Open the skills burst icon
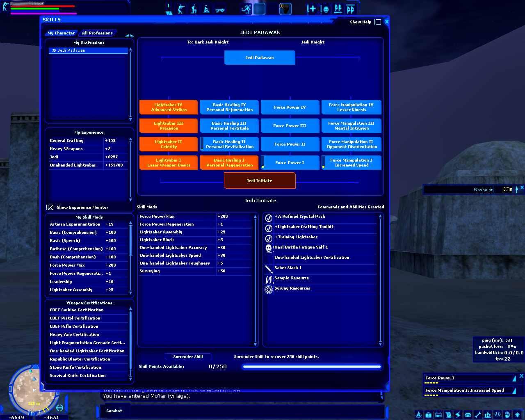Viewport: 525px width, 420px height. pyautogui.click(x=498, y=415)
